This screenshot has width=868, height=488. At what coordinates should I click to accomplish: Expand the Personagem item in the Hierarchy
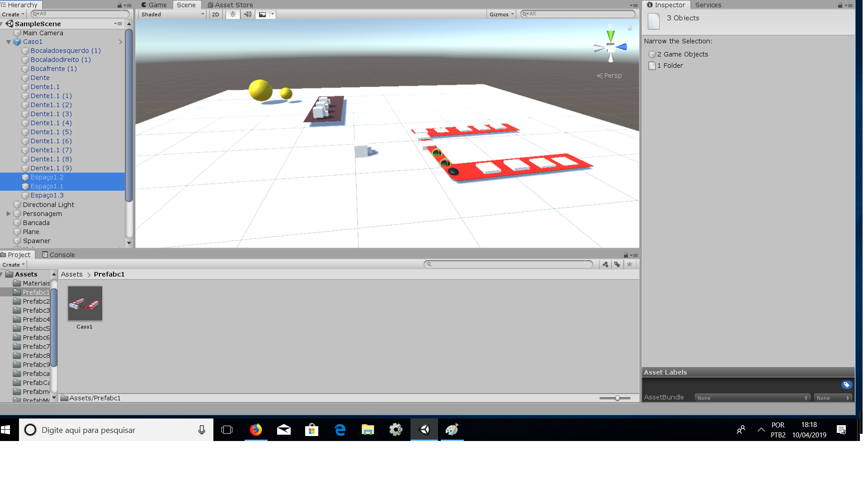point(9,213)
